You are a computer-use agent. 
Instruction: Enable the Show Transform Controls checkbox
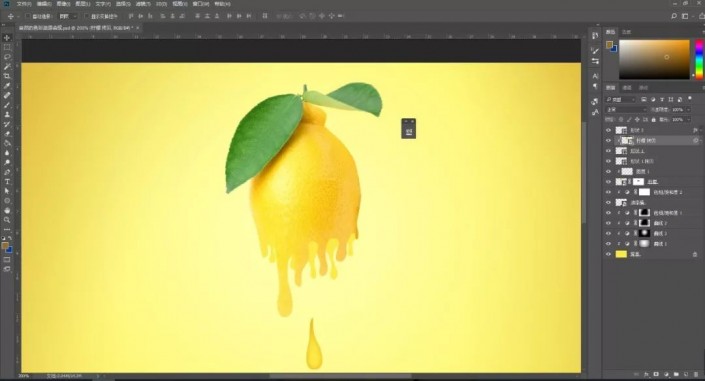[87, 16]
